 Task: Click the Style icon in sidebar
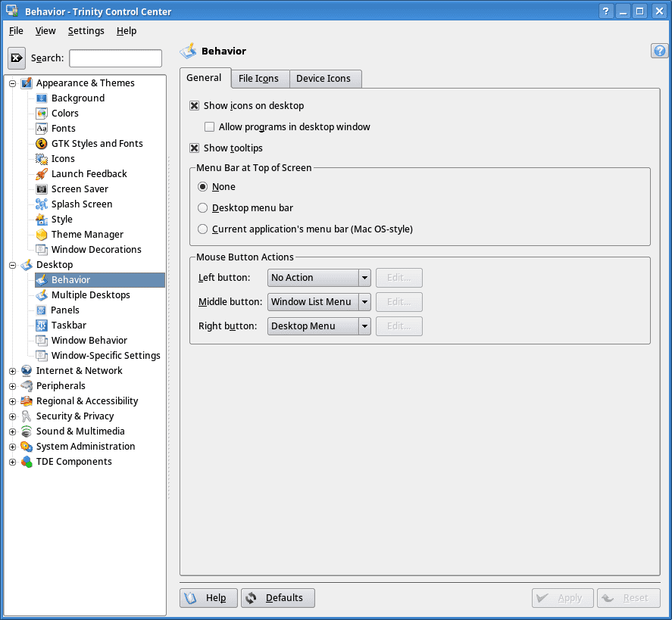tap(42, 220)
